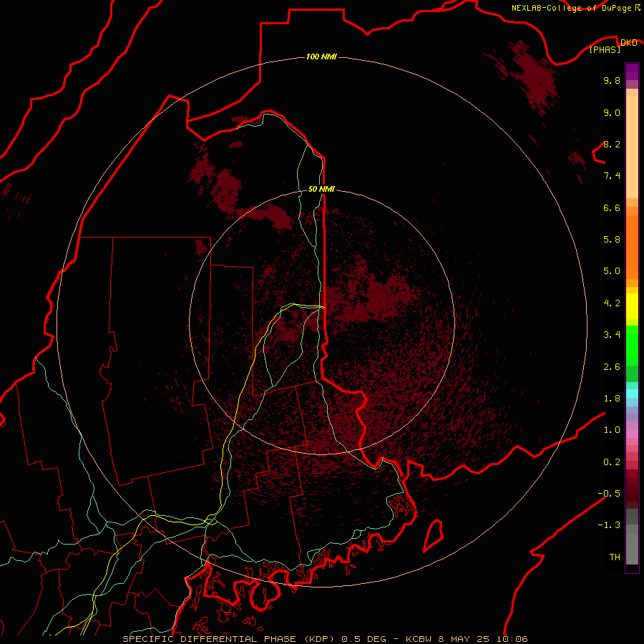Click the 2.6 scale value

[x=612, y=367]
